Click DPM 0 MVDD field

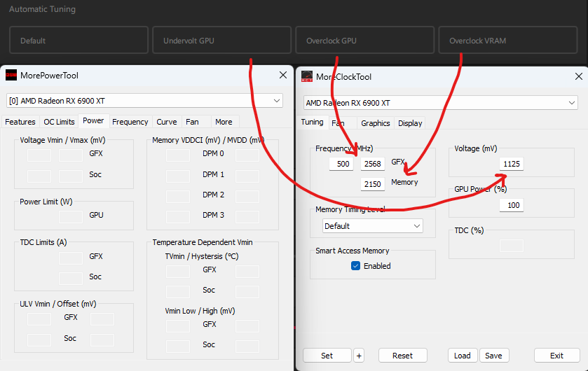pos(247,155)
